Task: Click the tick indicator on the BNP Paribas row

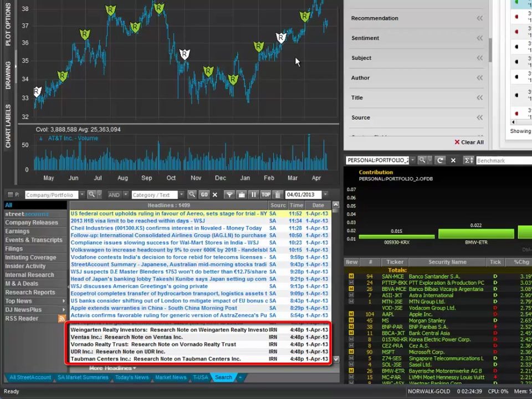Action: [x=495, y=327]
